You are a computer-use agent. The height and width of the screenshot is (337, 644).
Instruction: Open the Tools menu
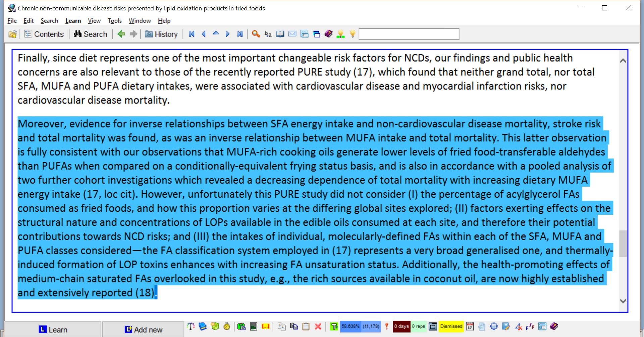pos(115,21)
